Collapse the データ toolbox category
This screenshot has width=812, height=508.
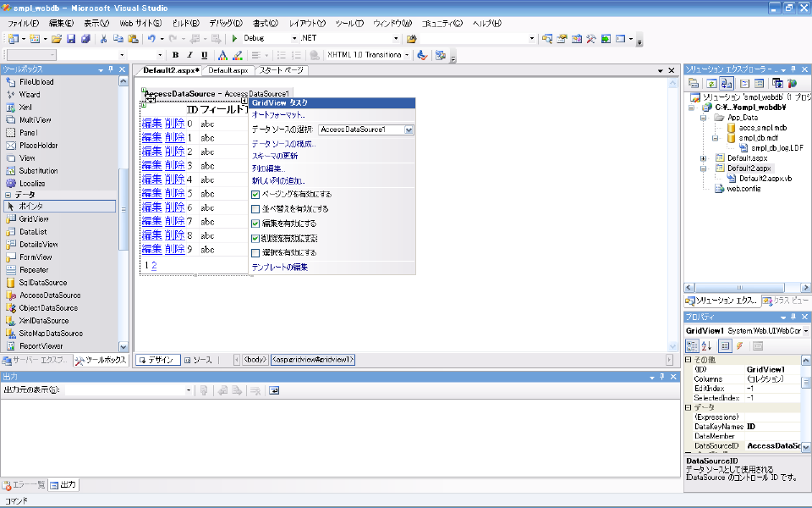tap(8, 195)
